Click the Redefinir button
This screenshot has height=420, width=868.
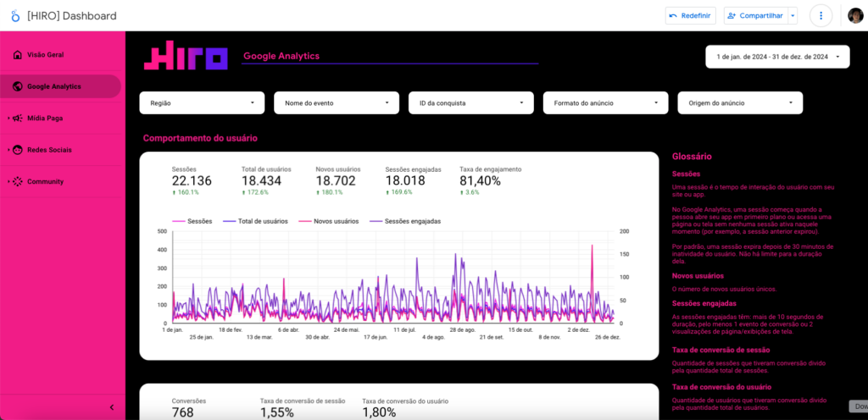[691, 15]
